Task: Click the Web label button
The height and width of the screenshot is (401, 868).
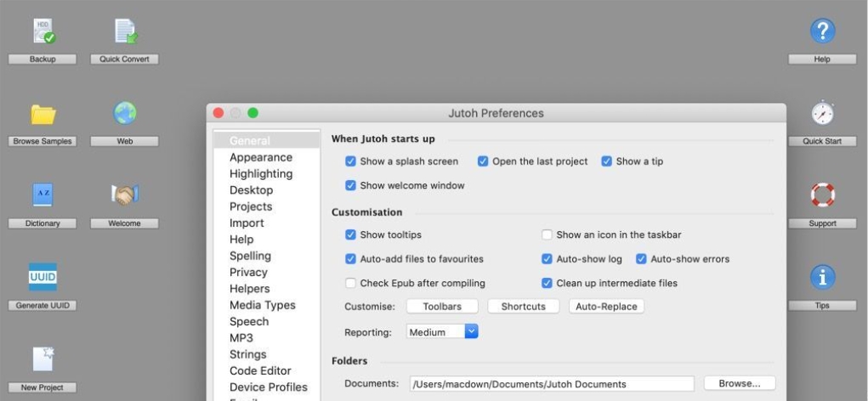Action: (125, 141)
